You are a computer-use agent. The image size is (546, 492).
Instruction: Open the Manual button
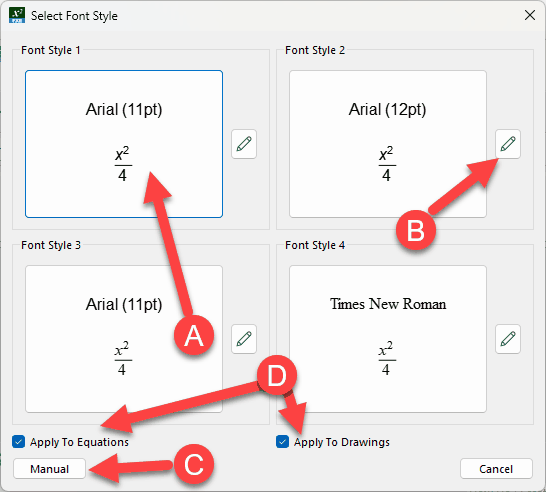(49, 469)
